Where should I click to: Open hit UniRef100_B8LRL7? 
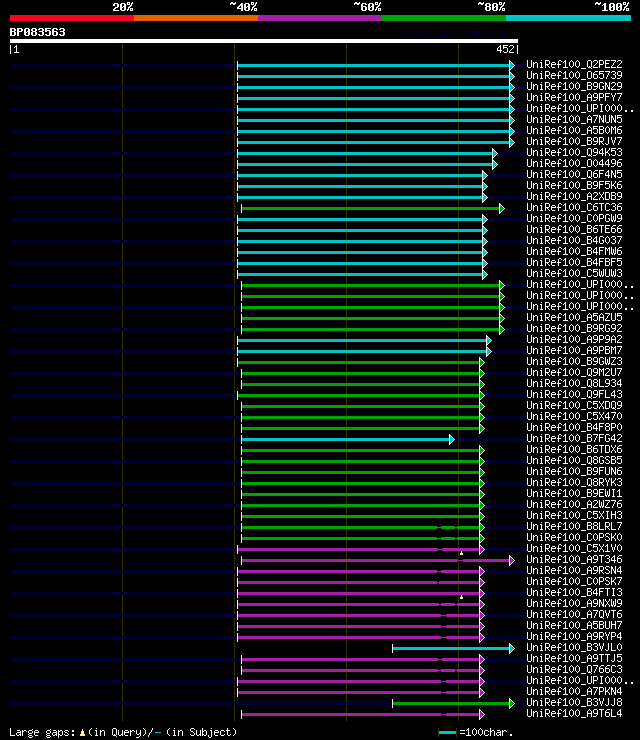pyautogui.click(x=574, y=527)
